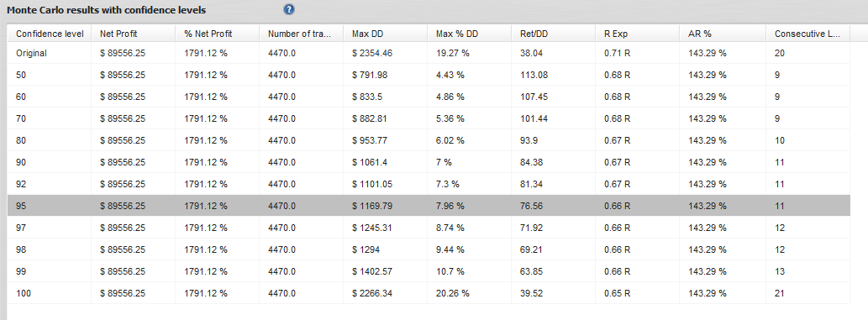868x320 pixels.
Task: Select the Number of trades column header
Action: pyautogui.click(x=301, y=34)
